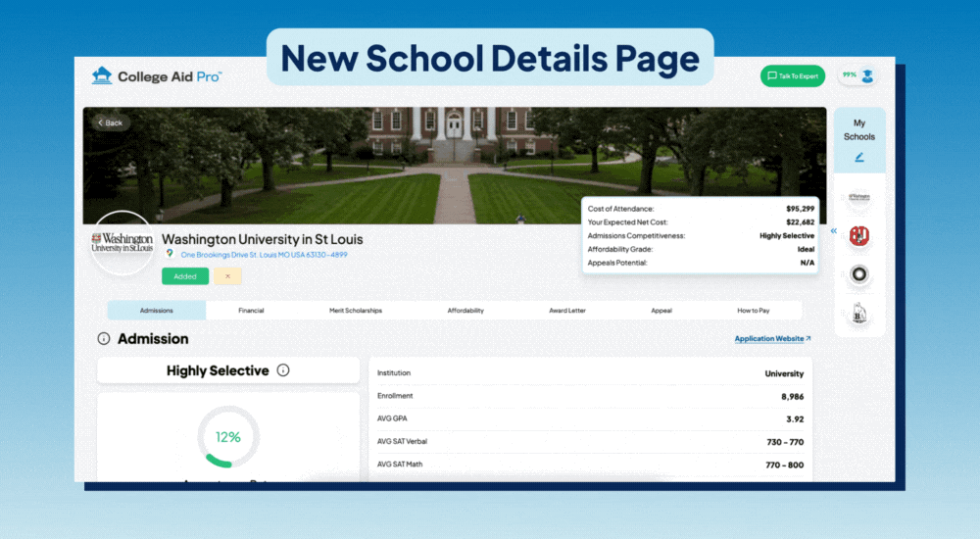Viewport: 980px width, 539px height.
Task: Click the AVG GPA 3.92 value
Action: tap(795, 418)
